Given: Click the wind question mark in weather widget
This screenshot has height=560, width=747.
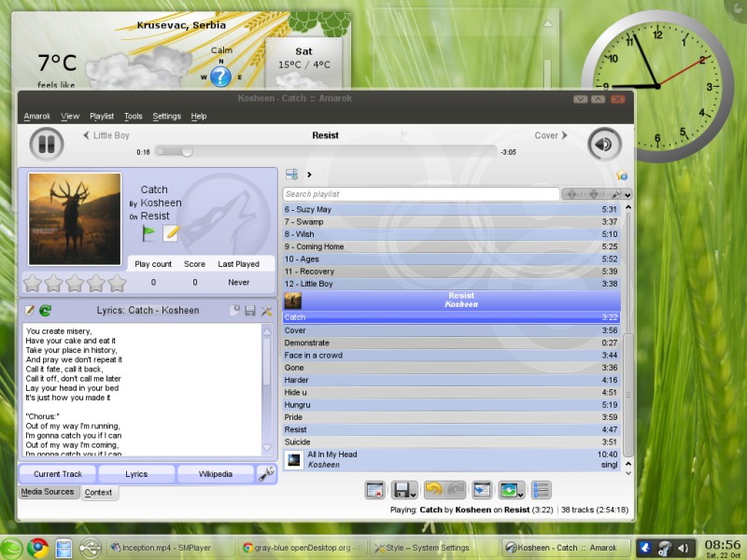Looking at the screenshot, I should tap(220, 77).
